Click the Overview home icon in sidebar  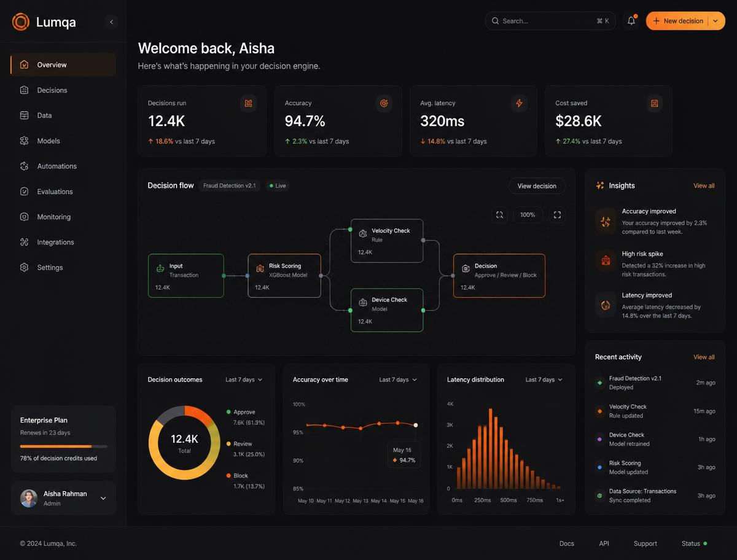pos(25,64)
